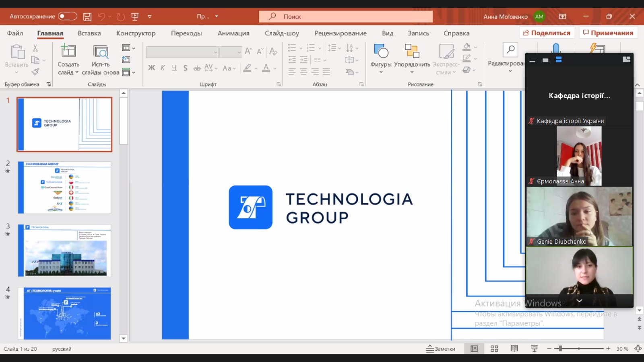Show more participants in the Zoom video panel
Screen dimensions: 644x362
coord(579,301)
